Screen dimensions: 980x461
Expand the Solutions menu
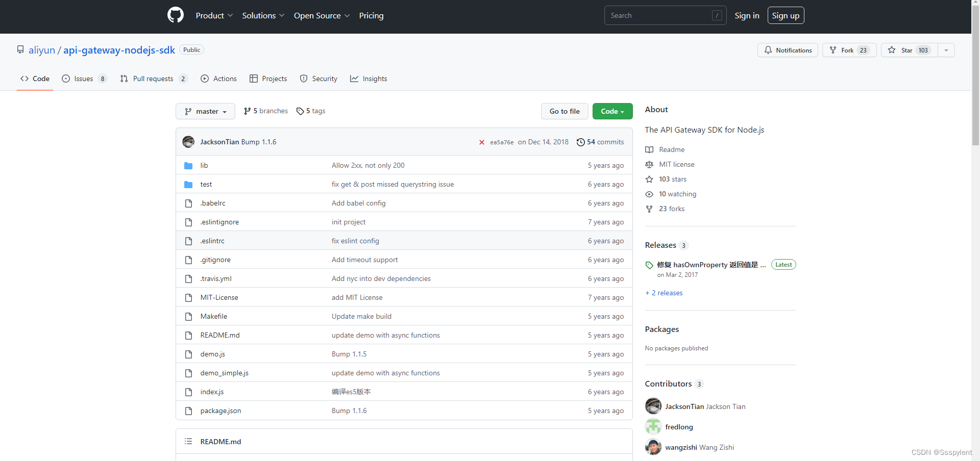[263, 15]
